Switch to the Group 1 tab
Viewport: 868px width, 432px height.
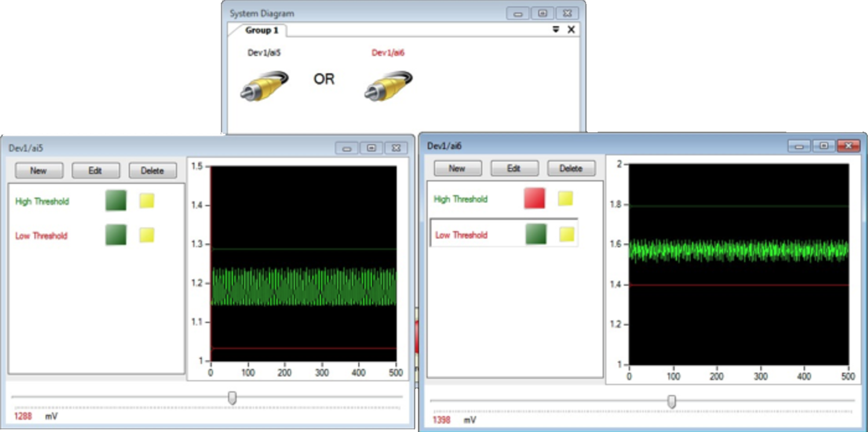[x=262, y=30]
